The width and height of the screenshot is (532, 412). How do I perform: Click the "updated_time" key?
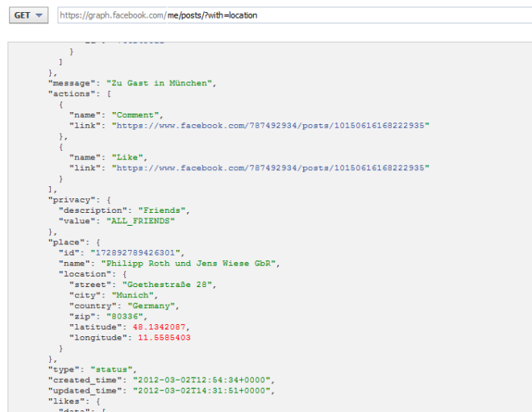coord(85,390)
